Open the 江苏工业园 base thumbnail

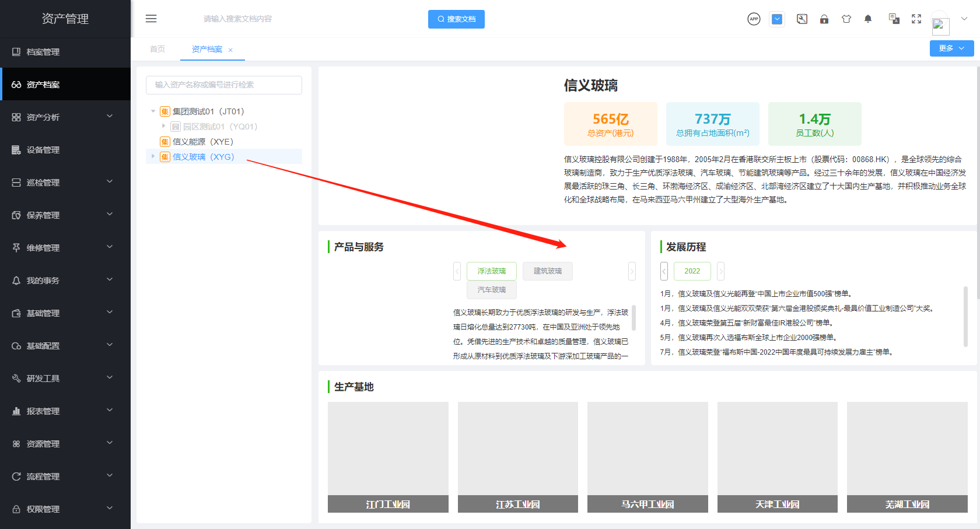pos(518,457)
